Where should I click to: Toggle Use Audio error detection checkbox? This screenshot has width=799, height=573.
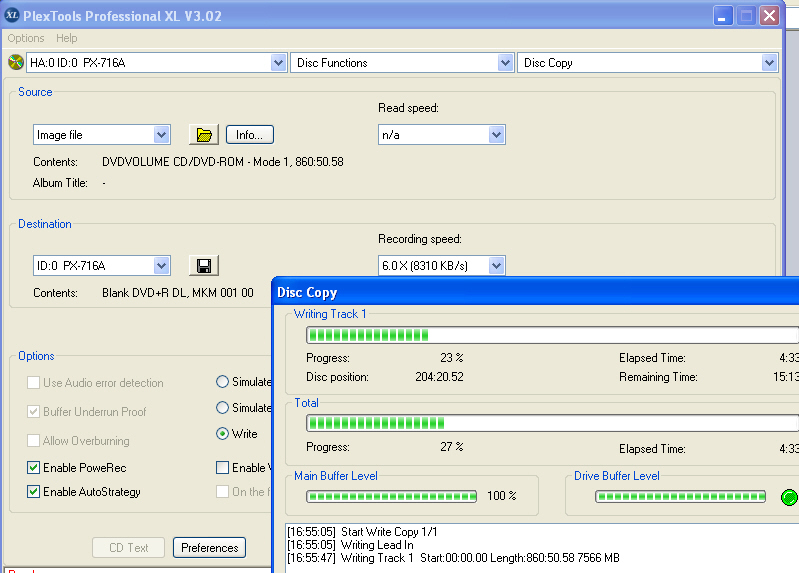[34, 382]
